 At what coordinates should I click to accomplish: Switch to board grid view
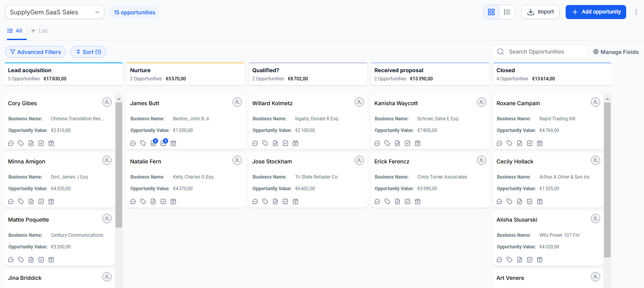click(x=491, y=12)
